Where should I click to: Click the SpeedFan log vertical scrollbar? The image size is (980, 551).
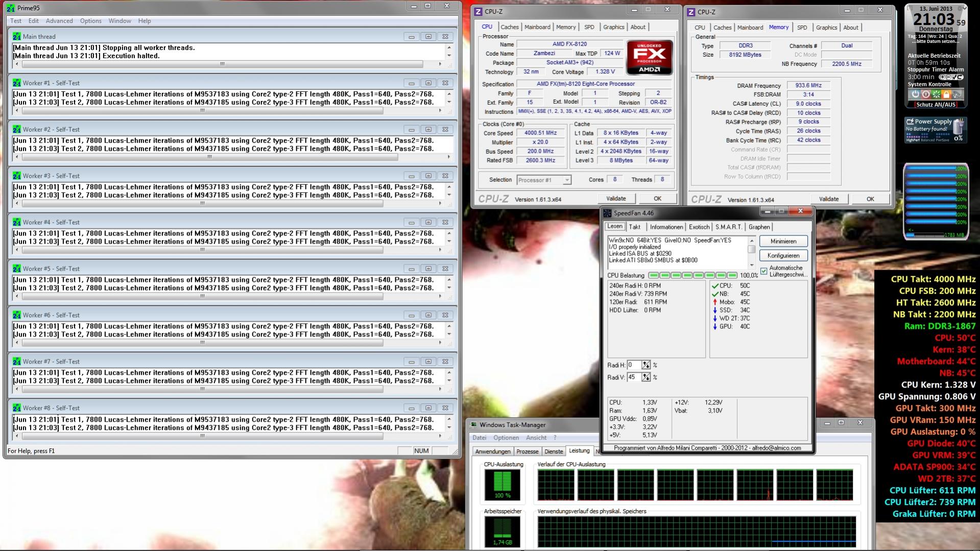tap(752, 252)
